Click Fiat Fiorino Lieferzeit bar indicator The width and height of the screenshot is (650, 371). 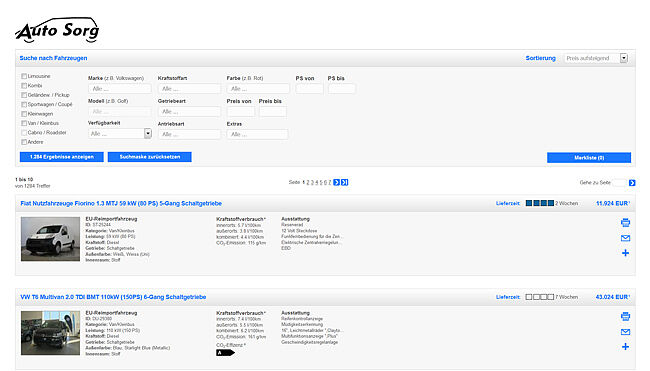540,203
